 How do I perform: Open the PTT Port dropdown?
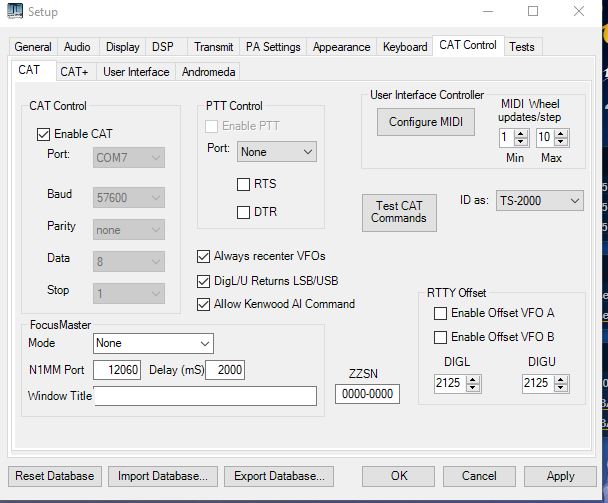pyautogui.click(x=277, y=152)
